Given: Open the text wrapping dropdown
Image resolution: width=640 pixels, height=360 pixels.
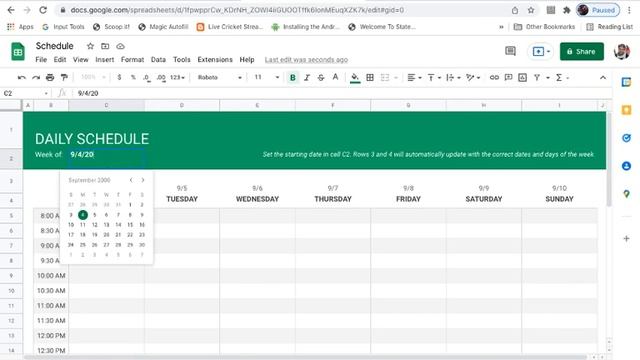Looking at the screenshot, I should coord(453,77).
